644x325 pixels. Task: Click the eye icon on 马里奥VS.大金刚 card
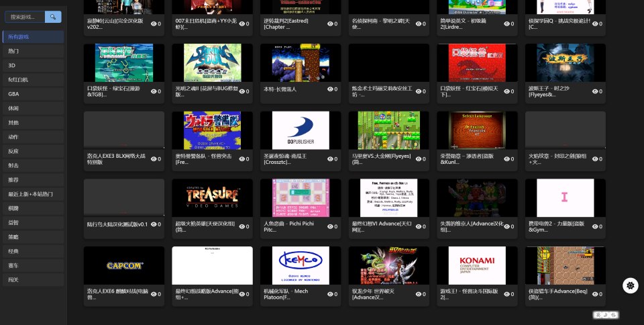pos(421,159)
